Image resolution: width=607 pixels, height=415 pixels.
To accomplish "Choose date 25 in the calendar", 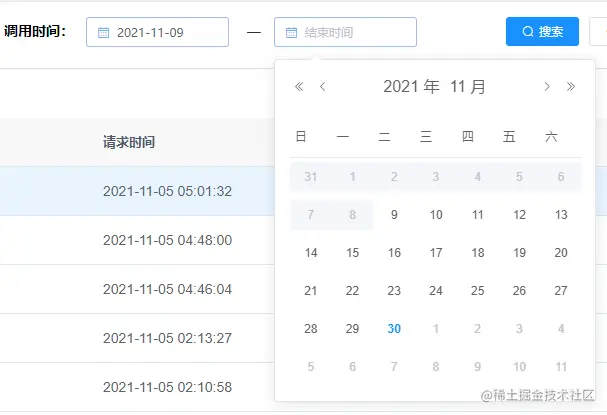I will coord(478,291).
